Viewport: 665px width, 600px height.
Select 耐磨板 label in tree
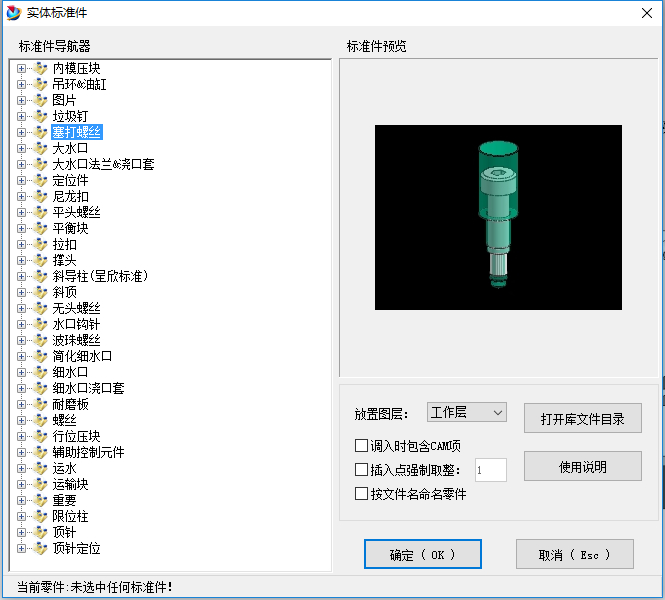point(70,404)
